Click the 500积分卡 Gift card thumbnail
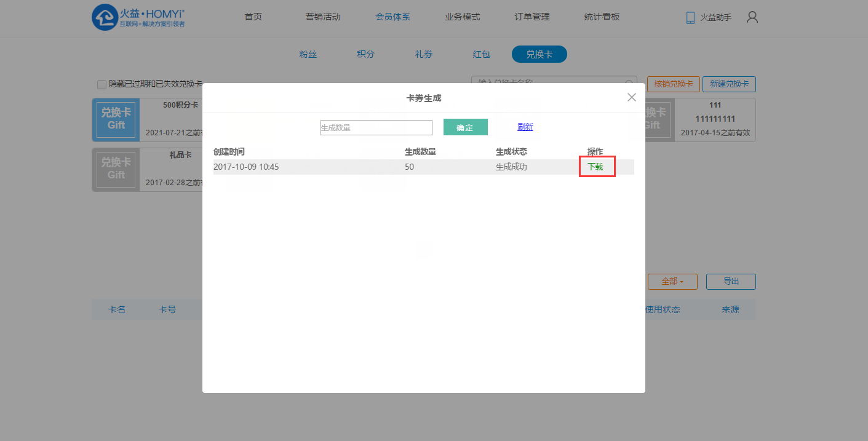 116,119
